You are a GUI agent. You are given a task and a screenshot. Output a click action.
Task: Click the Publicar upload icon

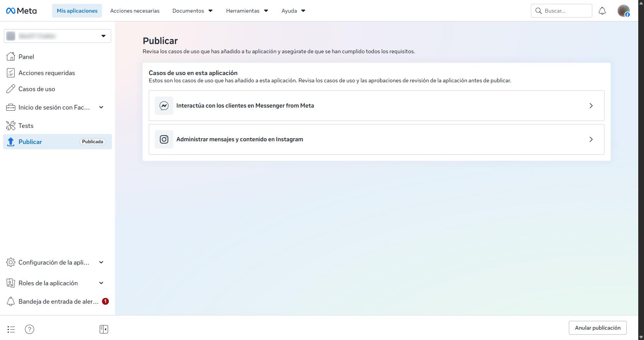(x=11, y=142)
